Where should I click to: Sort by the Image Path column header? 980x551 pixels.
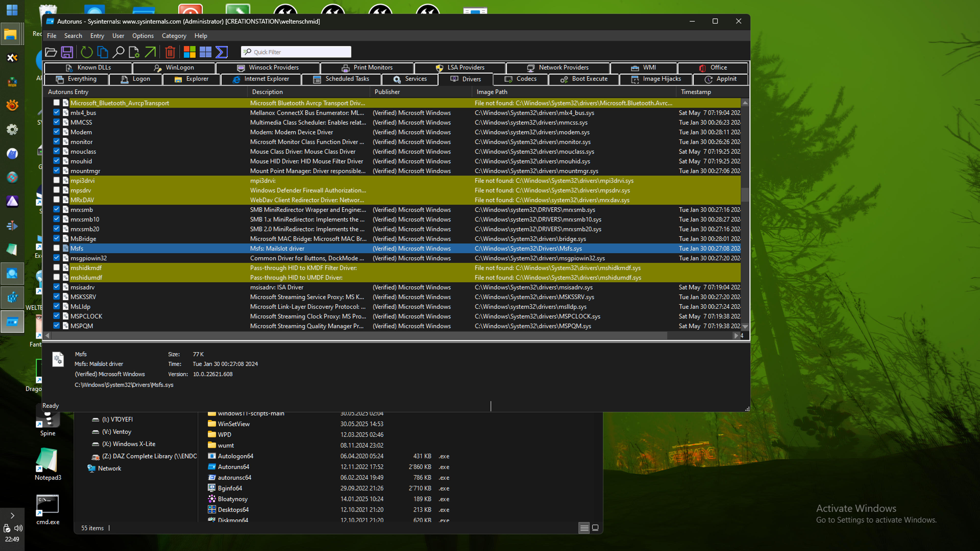[x=574, y=92]
